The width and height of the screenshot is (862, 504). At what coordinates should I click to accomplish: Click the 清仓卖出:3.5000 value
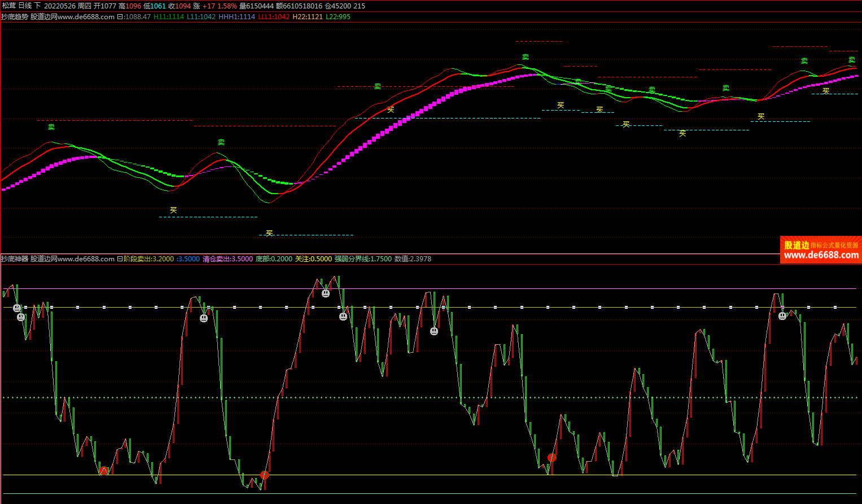point(227,259)
